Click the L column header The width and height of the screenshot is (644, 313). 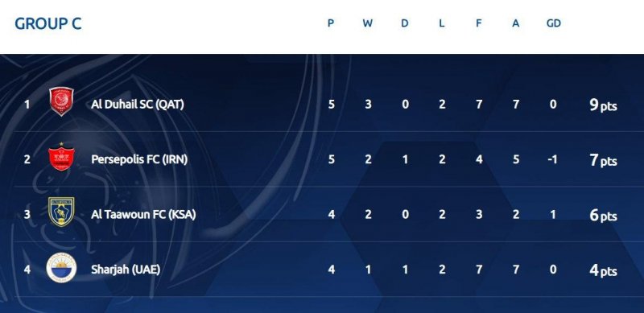(441, 23)
